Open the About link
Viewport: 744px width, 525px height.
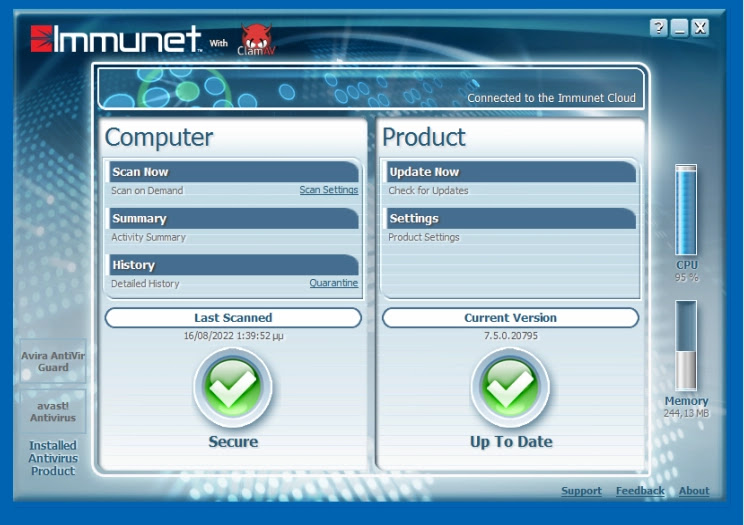694,491
